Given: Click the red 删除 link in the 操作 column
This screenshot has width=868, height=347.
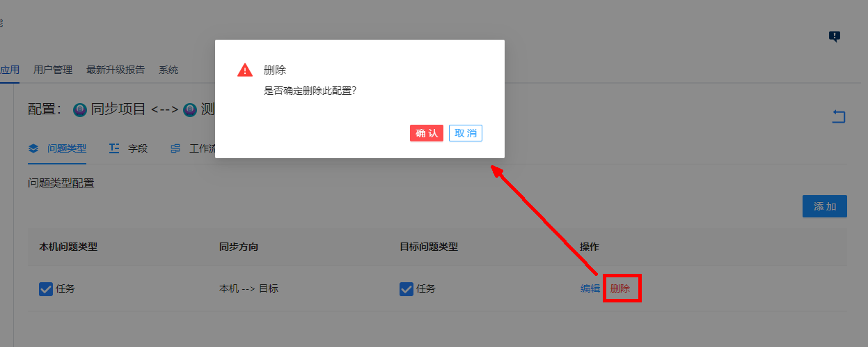Looking at the screenshot, I should pyautogui.click(x=620, y=288).
